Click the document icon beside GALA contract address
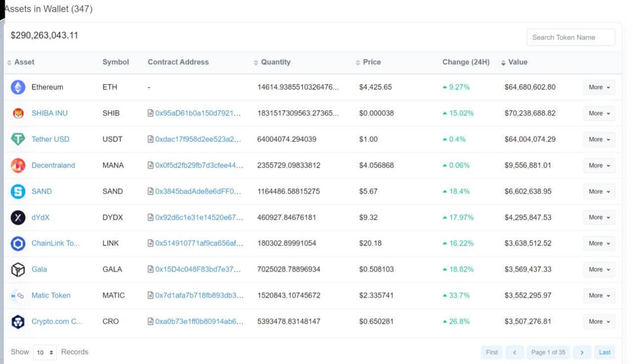The image size is (633, 364). click(x=150, y=269)
